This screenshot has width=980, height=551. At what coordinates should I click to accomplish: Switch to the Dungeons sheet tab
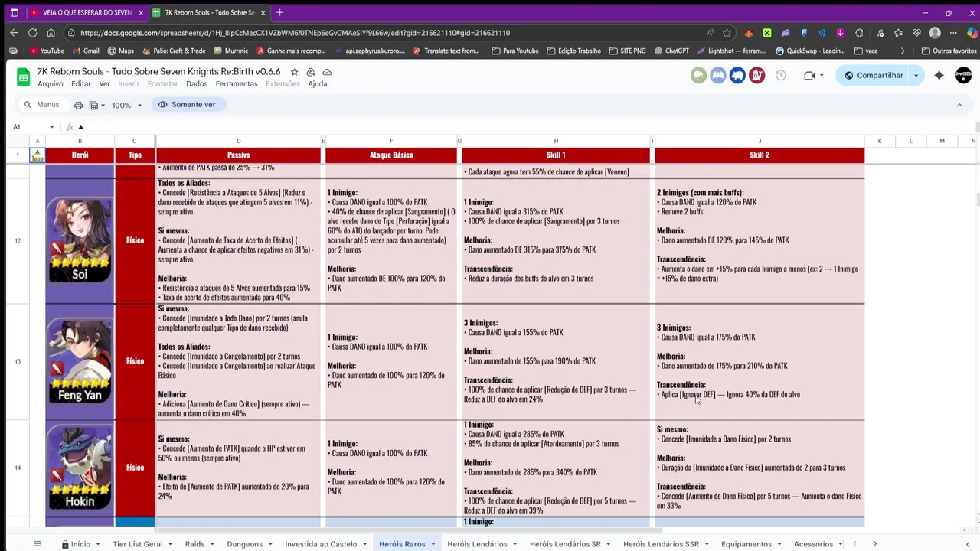point(244,544)
